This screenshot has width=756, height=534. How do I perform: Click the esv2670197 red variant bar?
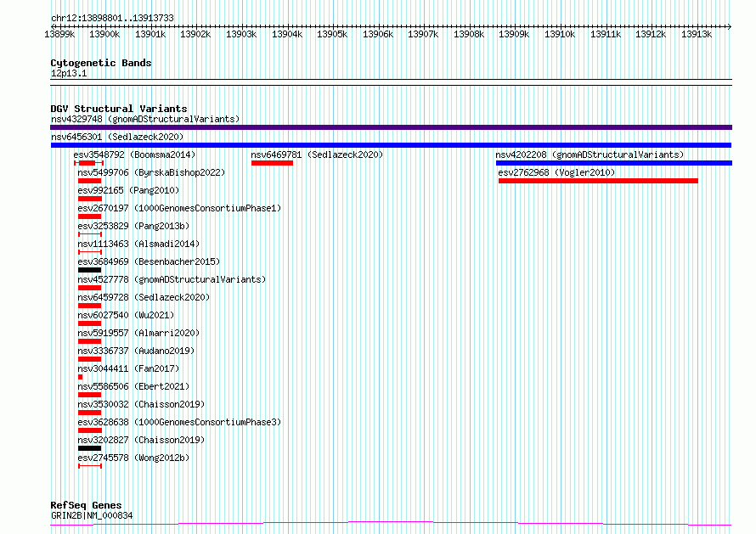click(x=89, y=216)
